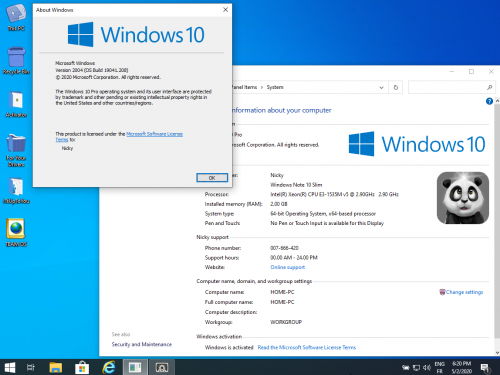Image resolution: width=500 pixels, height=375 pixels.
Task: Click OK in About Windows dialog
Action: coord(212,178)
